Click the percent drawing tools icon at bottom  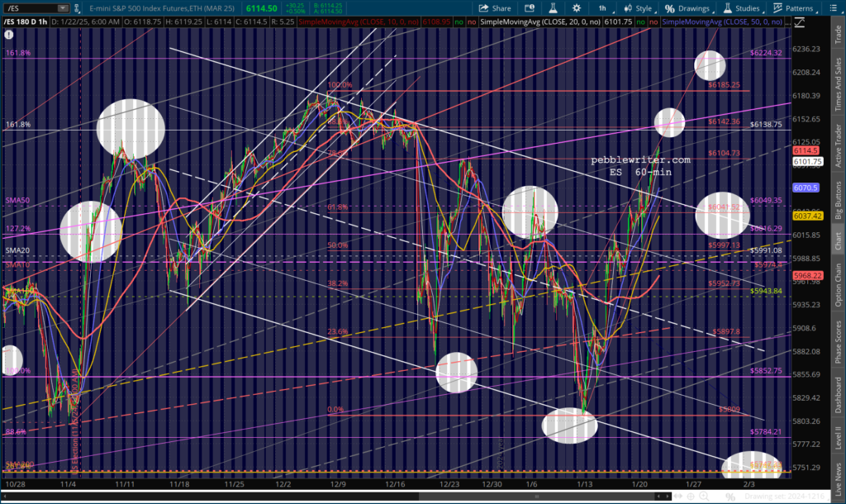(730, 496)
